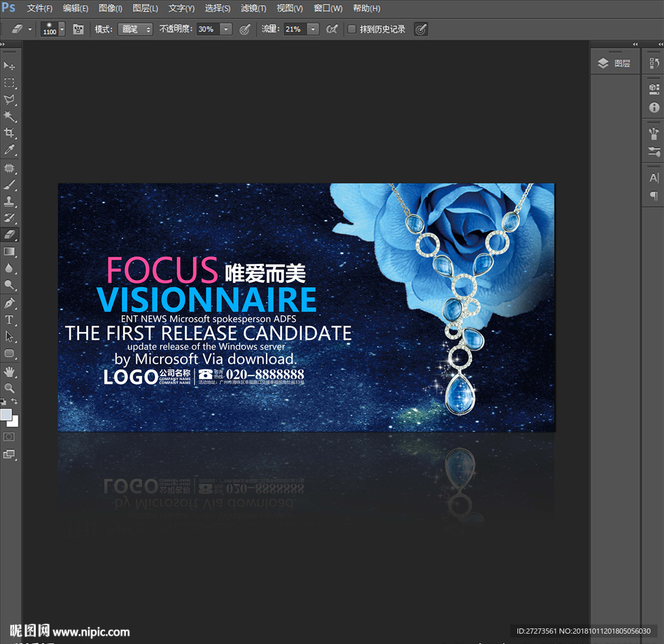Image resolution: width=664 pixels, height=644 pixels.
Task: Open the 流量 slider arrow
Action: (313, 29)
